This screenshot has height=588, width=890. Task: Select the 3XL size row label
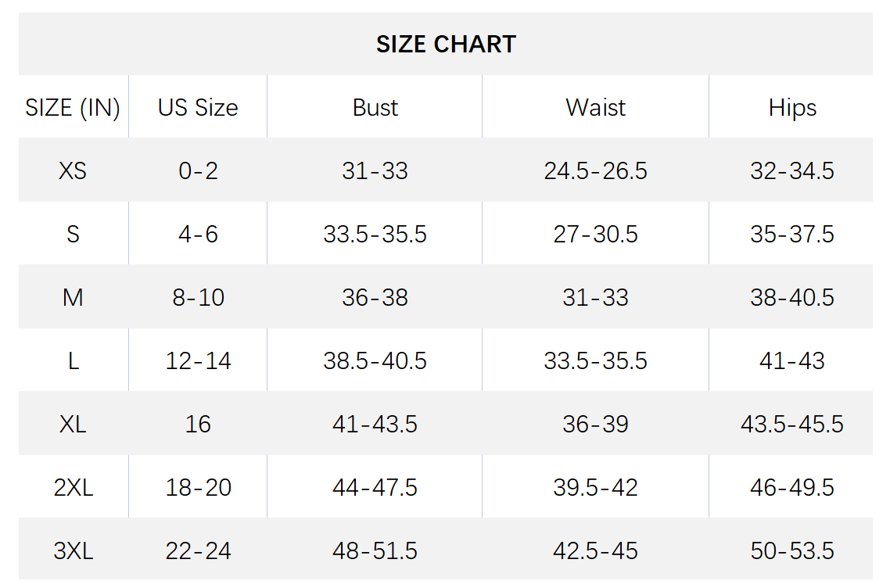pos(74,551)
